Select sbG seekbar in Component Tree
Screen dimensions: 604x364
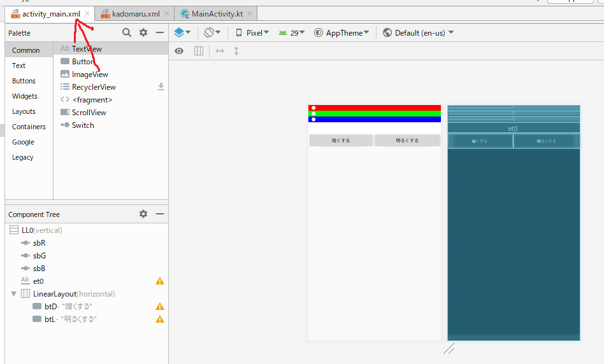(x=87, y=255)
